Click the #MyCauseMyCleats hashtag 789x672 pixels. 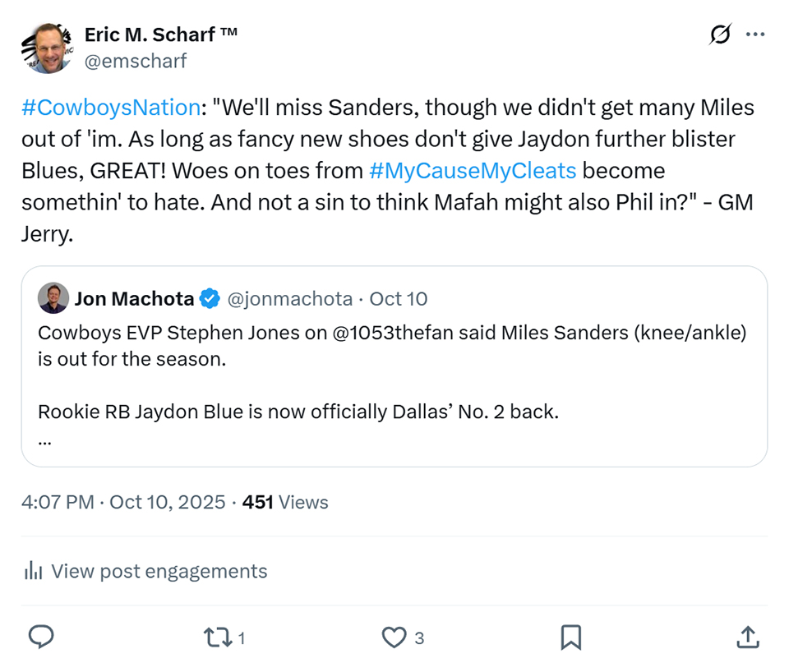473,171
